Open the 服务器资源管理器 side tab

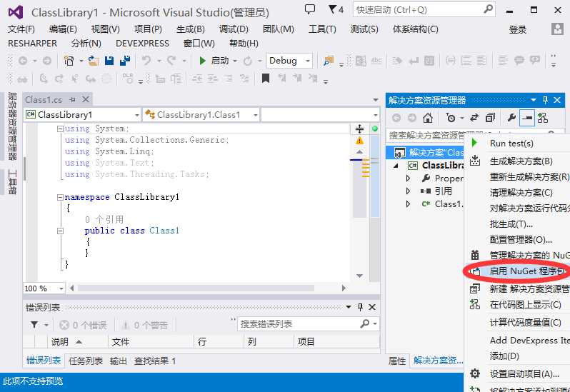12,126
